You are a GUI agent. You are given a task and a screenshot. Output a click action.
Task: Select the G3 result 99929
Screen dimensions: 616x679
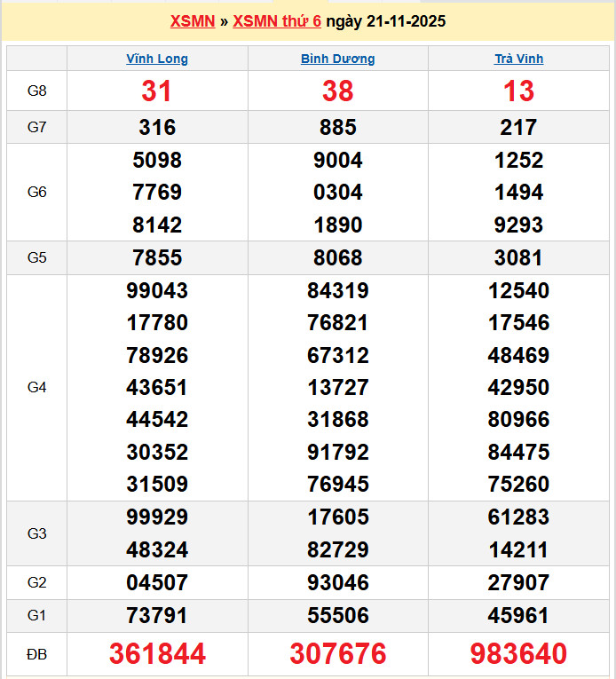pos(157,517)
